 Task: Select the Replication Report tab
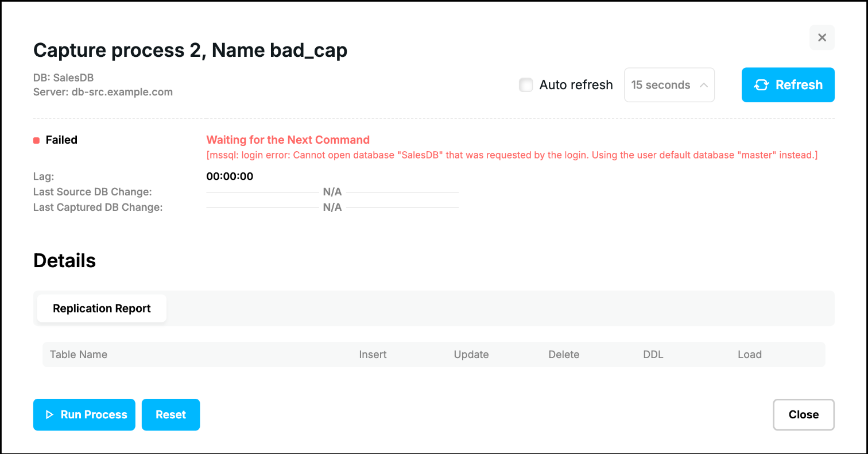click(102, 309)
